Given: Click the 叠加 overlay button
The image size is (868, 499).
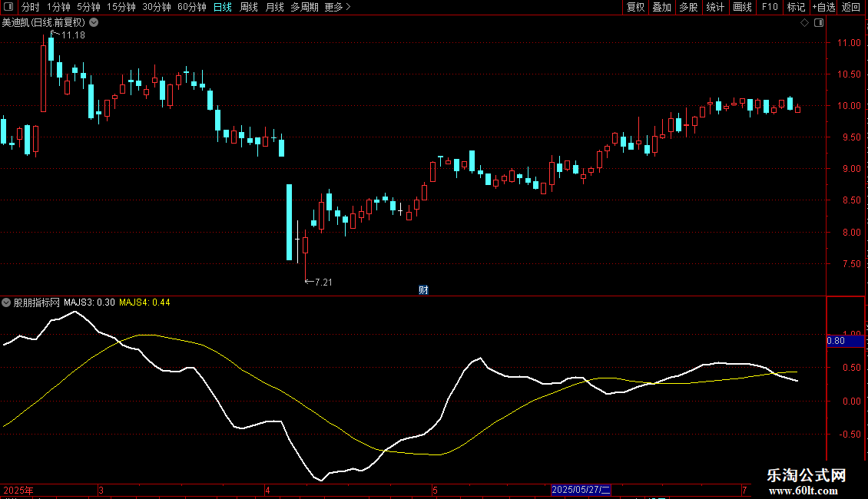Looking at the screenshot, I should (661, 7).
